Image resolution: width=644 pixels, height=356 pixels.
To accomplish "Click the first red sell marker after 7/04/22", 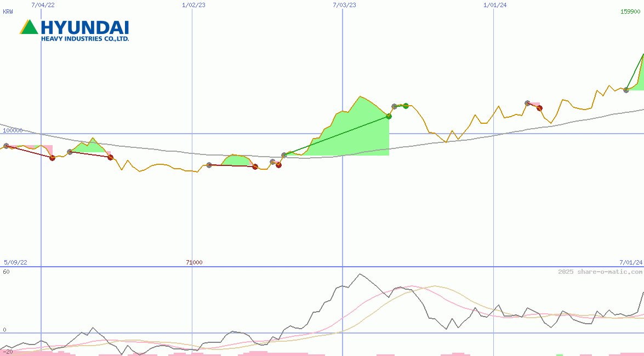I will tap(52, 158).
